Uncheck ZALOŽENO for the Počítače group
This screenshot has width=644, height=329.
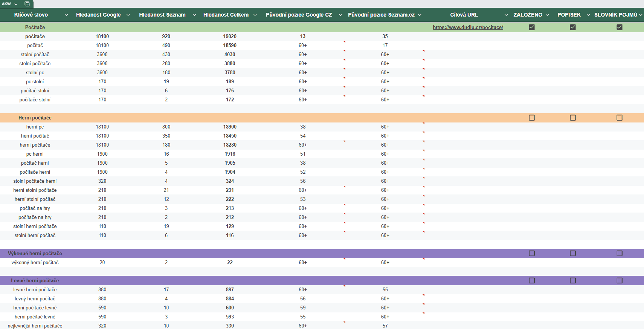click(x=532, y=27)
